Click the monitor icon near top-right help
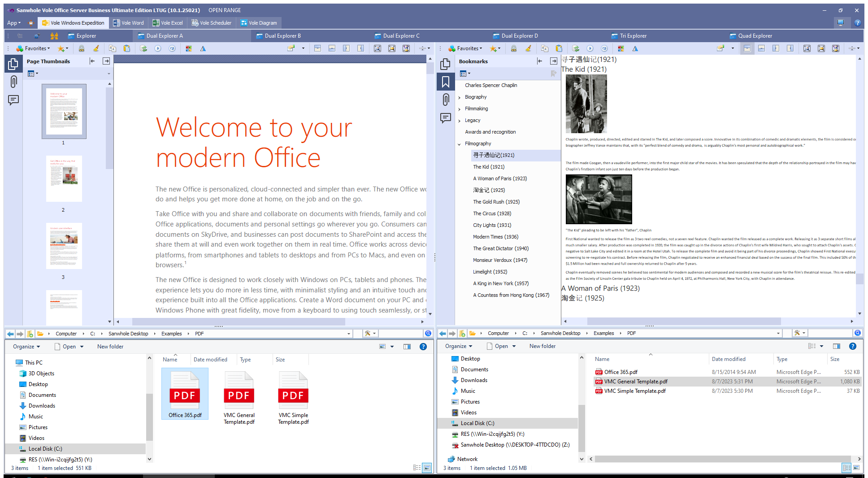Screen dimensions: 868x478 click(x=841, y=23)
